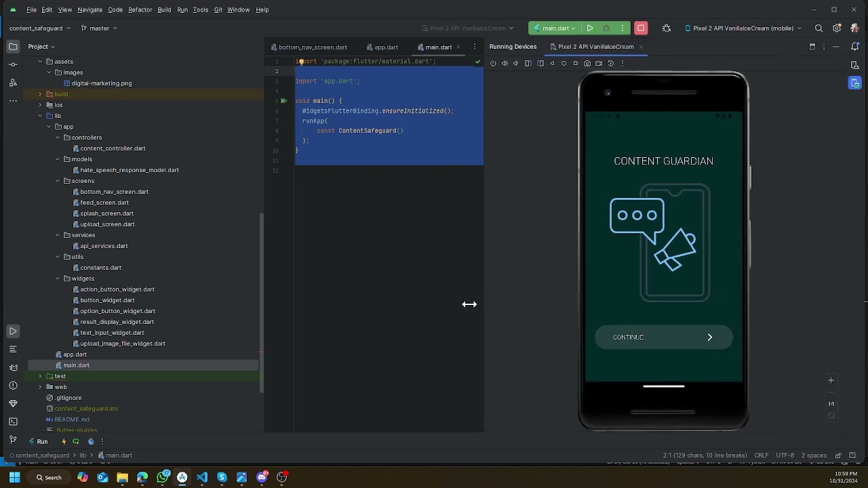The width and height of the screenshot is (868, 488).
Task: Start debugging with the bug icon
Action: pyautogui.click(x=606, y=28)
